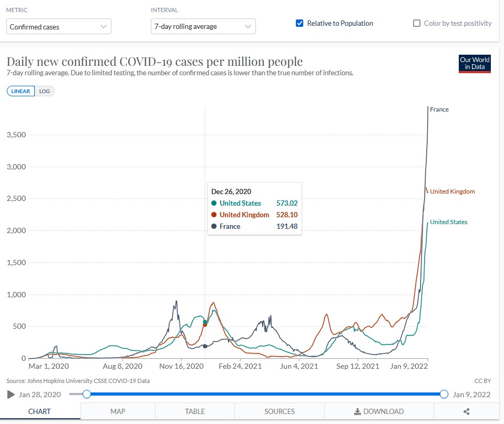Open the SOURCES tab
The height and width of the screenshot is (424, 504).
(279, 411)
